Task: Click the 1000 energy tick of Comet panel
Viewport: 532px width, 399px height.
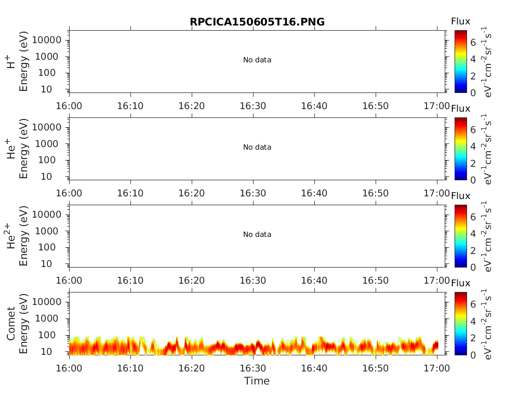Action: coord(47,318)
